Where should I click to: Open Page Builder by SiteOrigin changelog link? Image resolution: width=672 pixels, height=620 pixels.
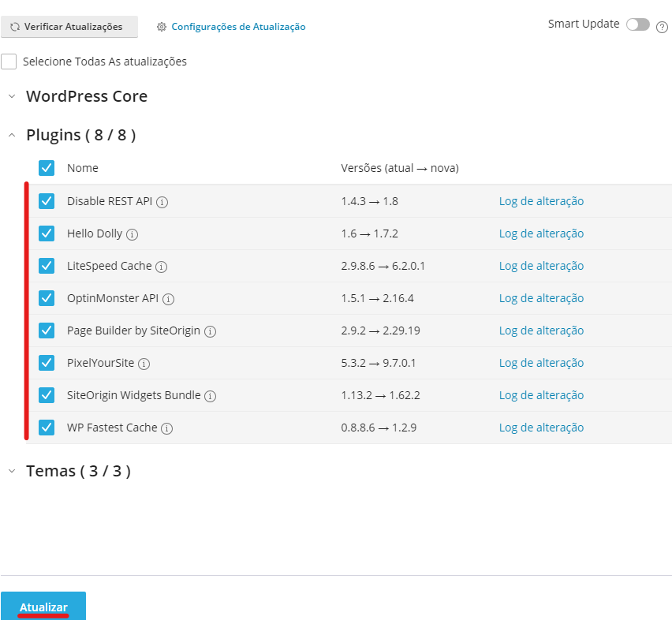[x=541, y=331]
